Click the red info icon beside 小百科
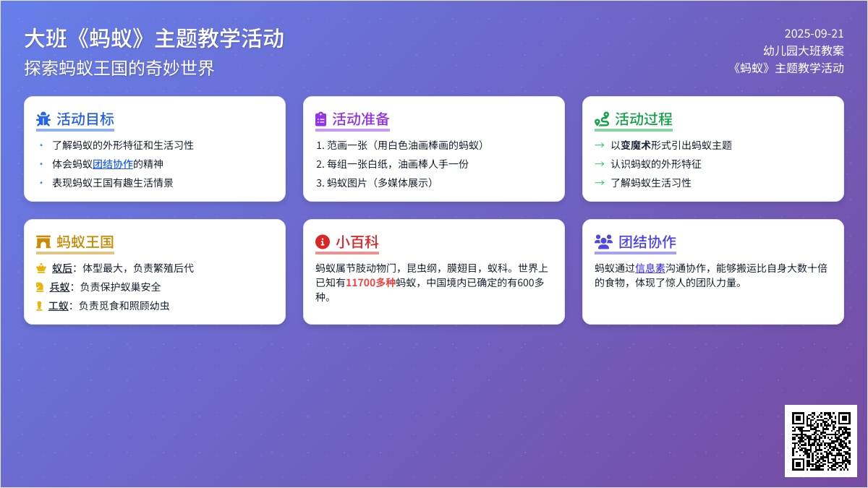Viewport: 868px width, 488px height. 323,242
